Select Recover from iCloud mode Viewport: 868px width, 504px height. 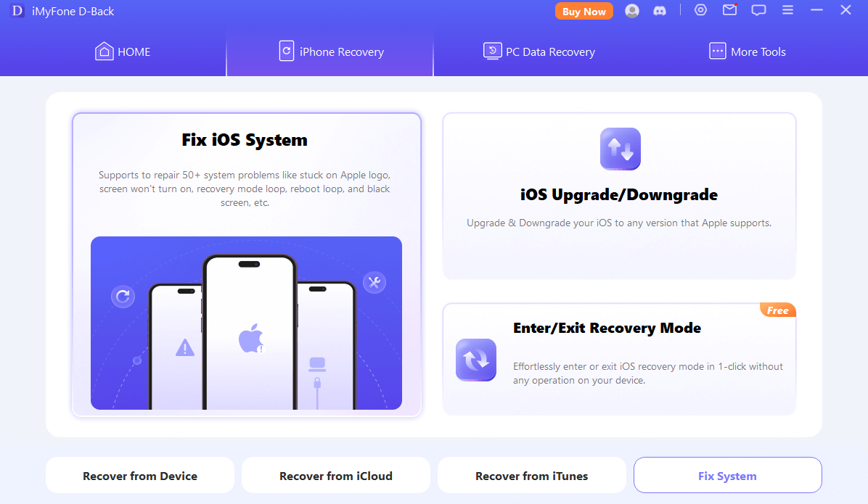click(336, 475)
